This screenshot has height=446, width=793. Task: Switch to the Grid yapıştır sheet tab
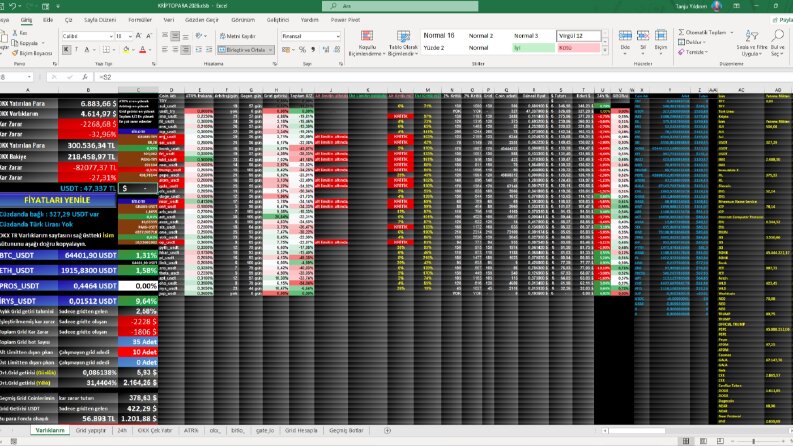(x=91, y=430)
